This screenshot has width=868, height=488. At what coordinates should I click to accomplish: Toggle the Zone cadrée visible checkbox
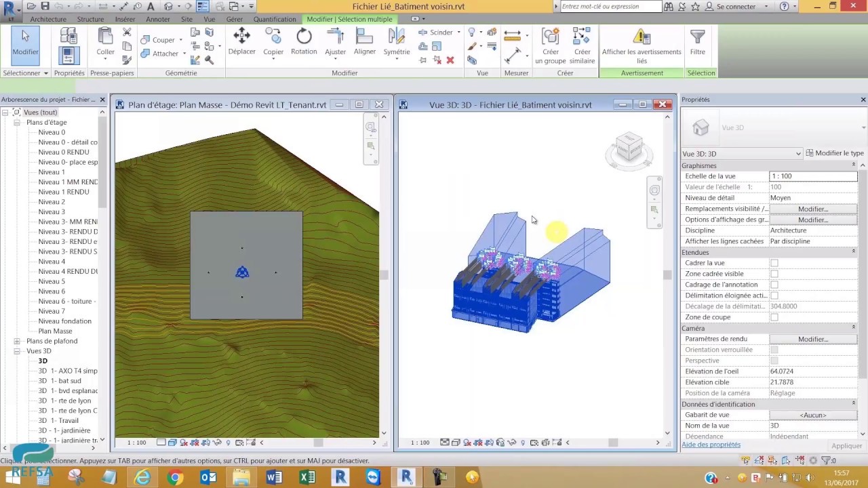(x=774, y=274)
